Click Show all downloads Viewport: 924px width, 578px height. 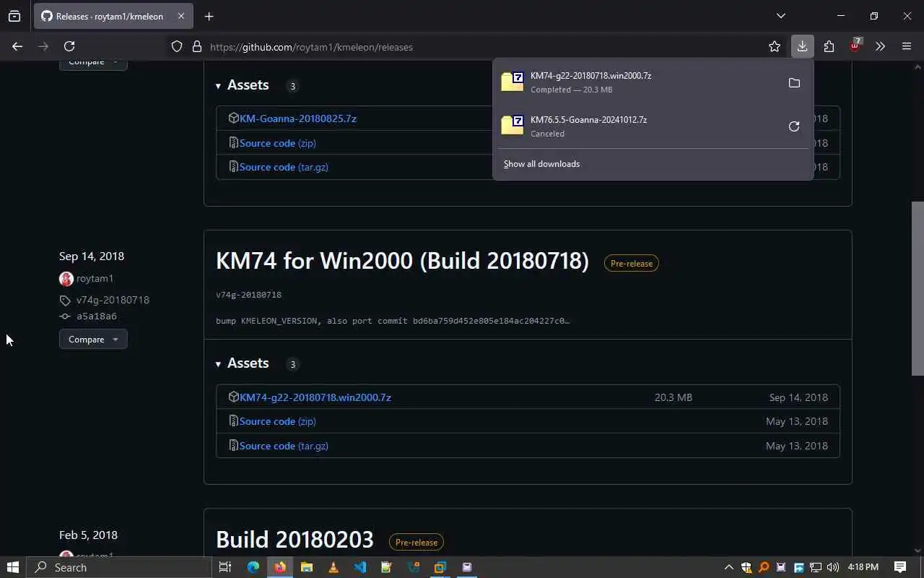click(541, 164)
